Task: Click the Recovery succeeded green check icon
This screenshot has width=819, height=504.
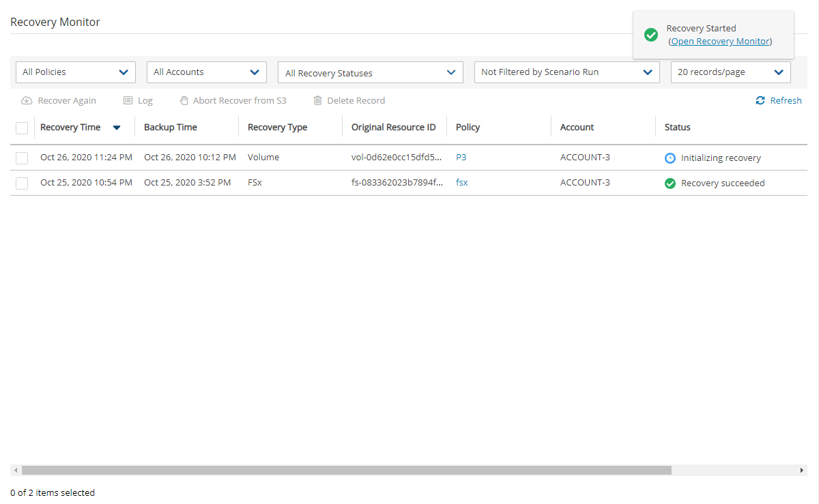Action: [670, 183]
